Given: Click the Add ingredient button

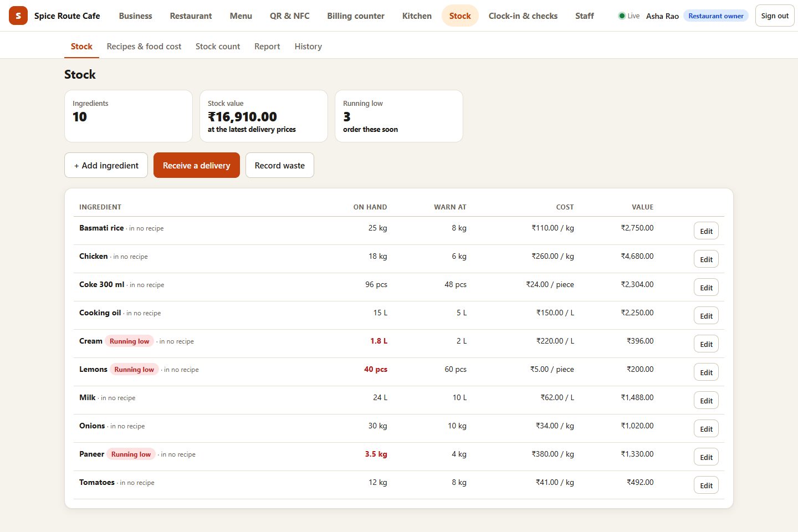Looking at the screenshot, I should click(x=106, y=165).
